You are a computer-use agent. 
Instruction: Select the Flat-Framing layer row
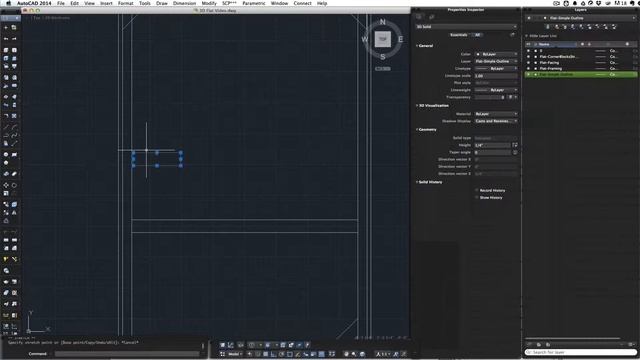tap(581, 69)
